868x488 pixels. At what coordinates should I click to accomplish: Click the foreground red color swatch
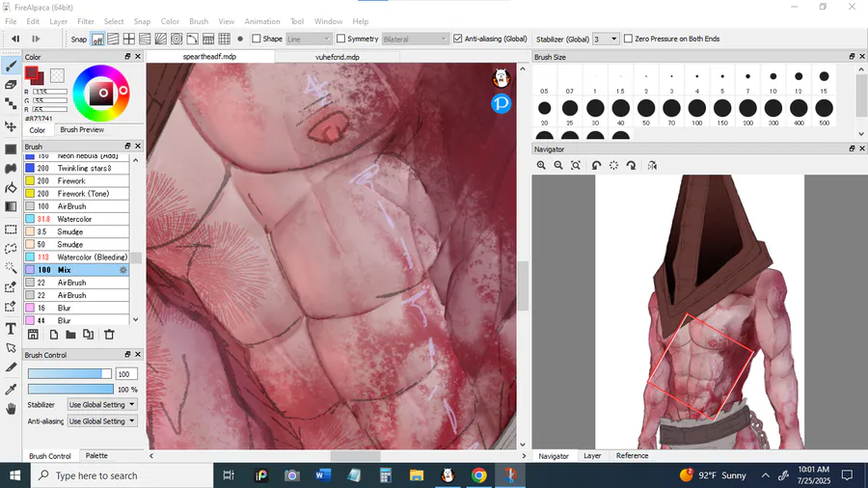(32, 73)
